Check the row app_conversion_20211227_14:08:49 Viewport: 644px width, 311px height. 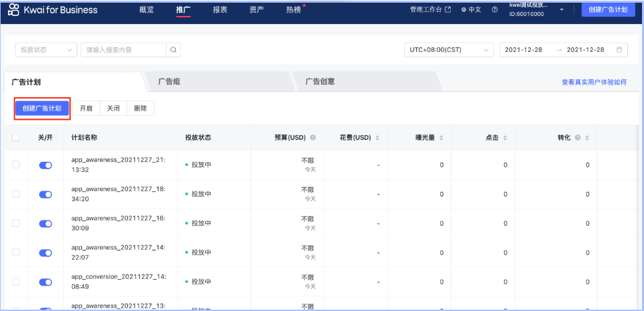15,282
